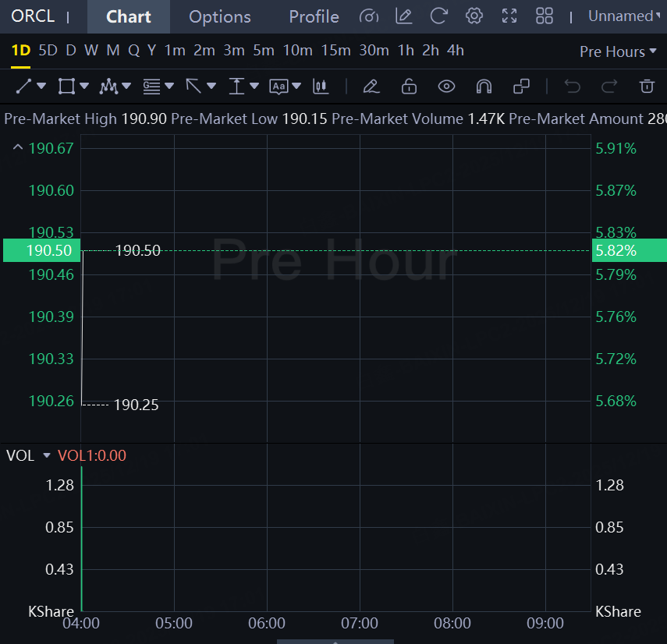The height and width of the screenshot is (644, 667).
Task: Refresh the chart with the reload icon
Action: pos(438,16)
